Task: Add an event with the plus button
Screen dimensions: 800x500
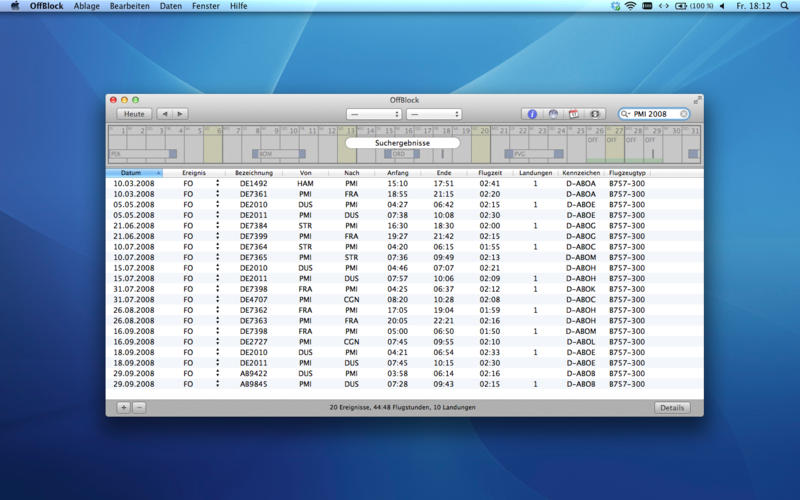Action: [x=123, y=407]
